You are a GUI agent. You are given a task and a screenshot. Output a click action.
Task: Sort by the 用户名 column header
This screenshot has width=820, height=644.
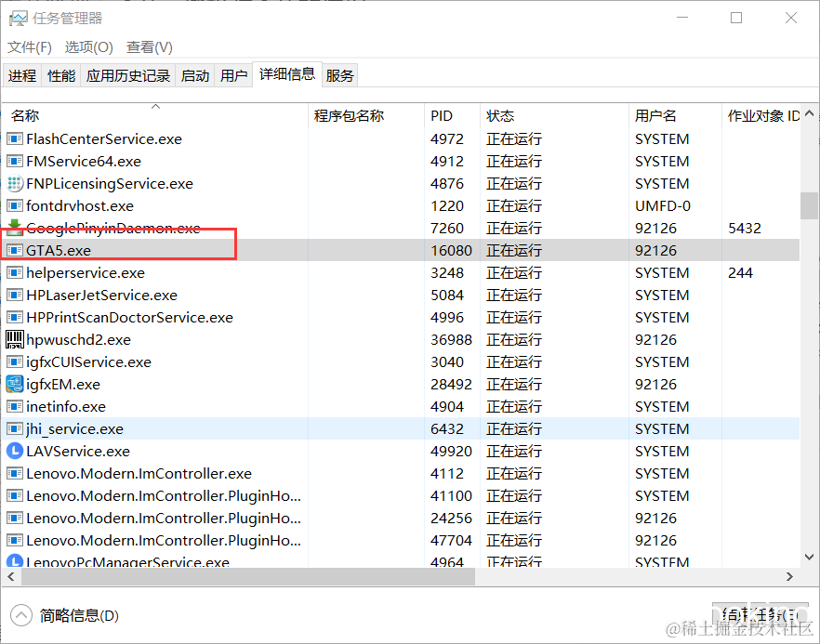coord(675,115)
